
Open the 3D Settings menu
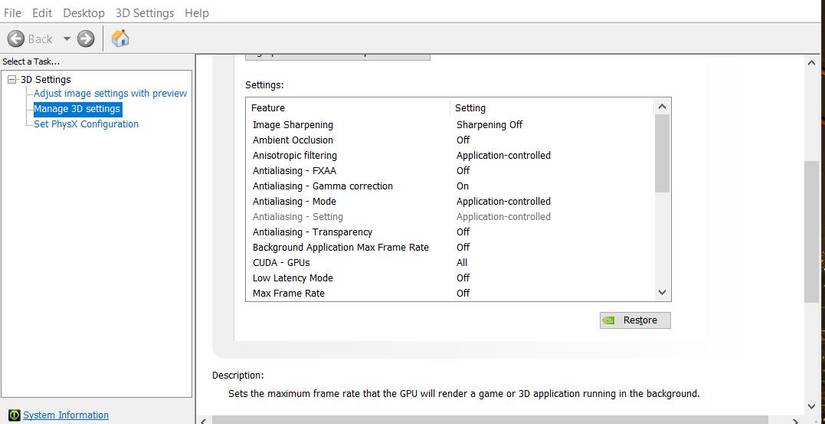pos(144,13)
